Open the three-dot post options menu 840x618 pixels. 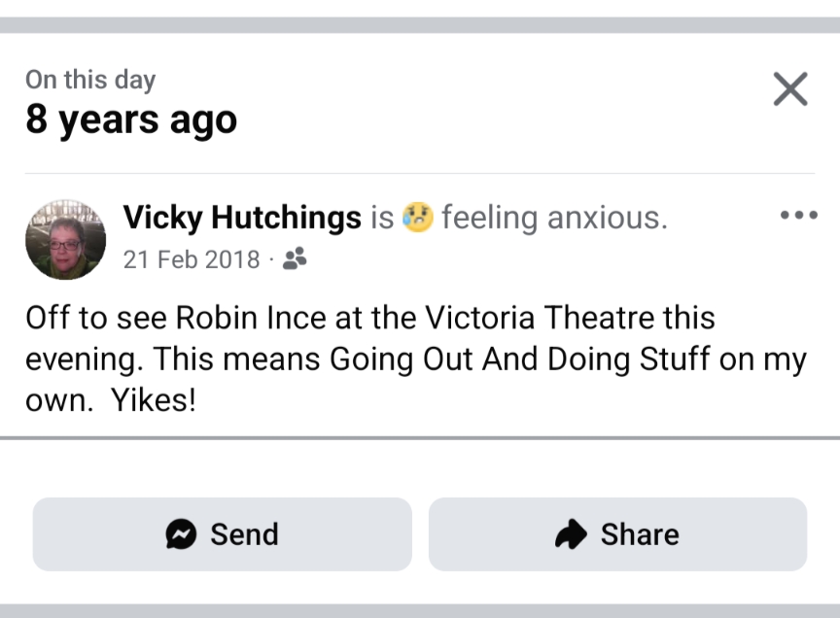pyautogui.click(x=798, y=215)
